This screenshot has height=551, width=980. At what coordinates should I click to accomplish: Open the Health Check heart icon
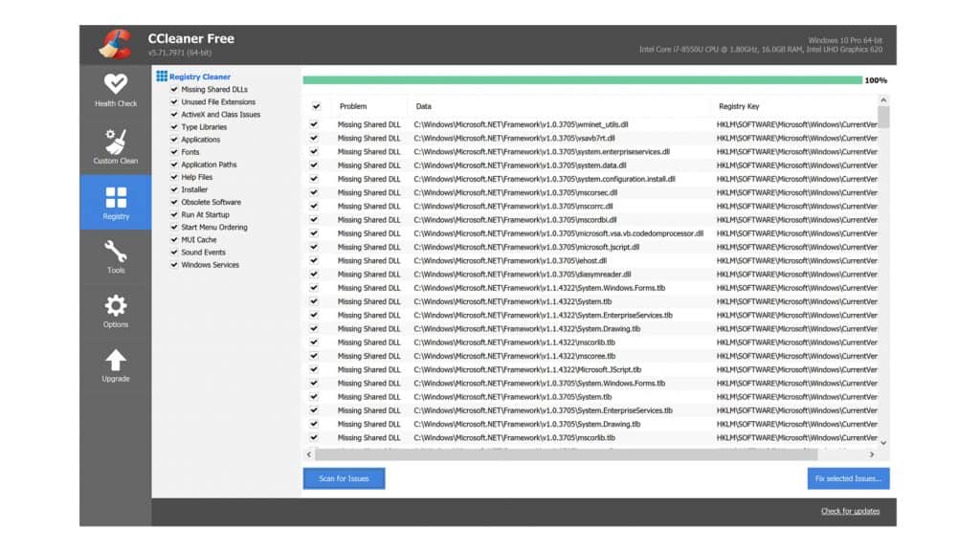115,84
